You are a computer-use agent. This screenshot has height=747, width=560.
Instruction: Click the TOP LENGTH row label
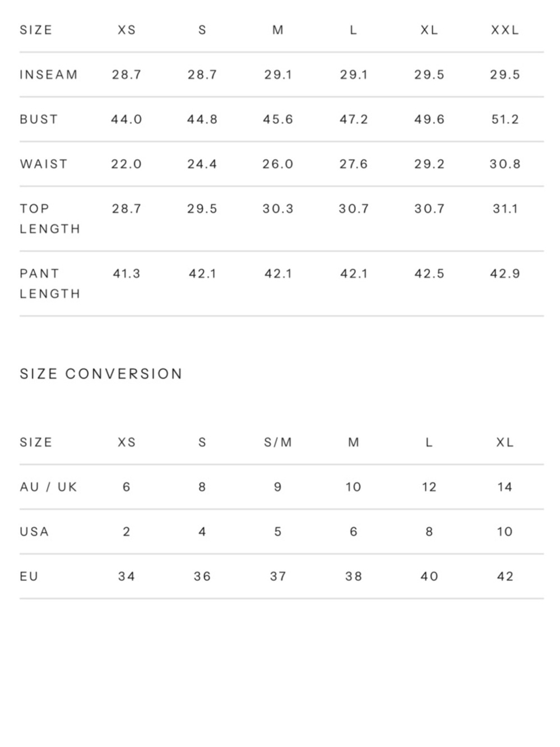click(x=50, y=219)
